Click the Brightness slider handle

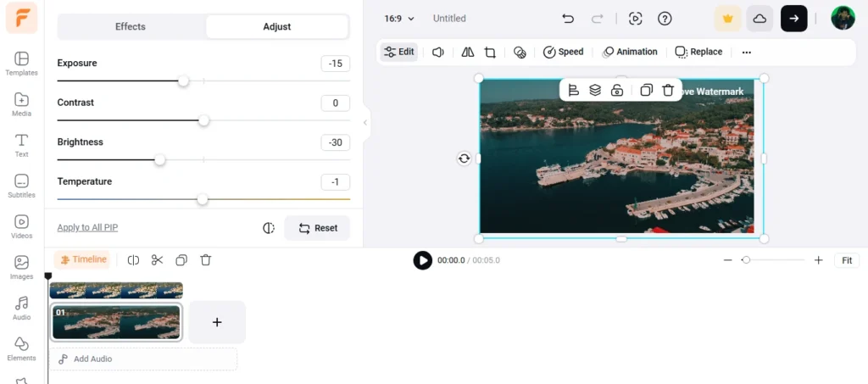click(x=160, y=160)
